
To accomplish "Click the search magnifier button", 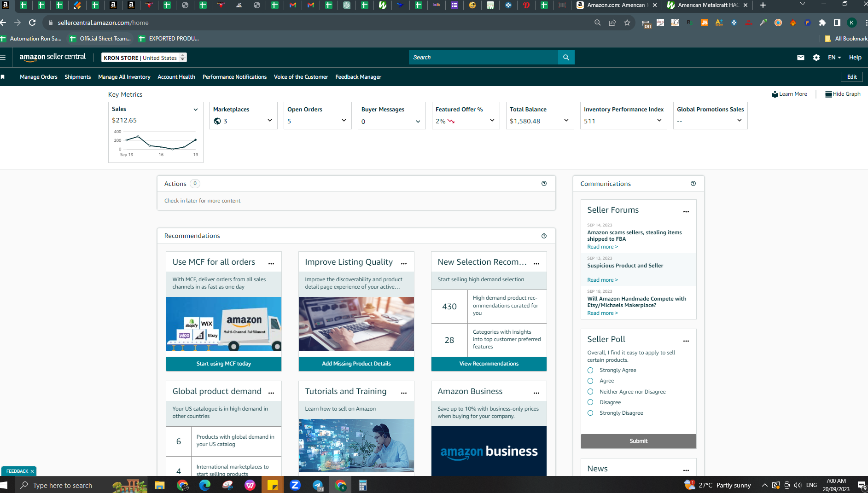I will 566,58.
